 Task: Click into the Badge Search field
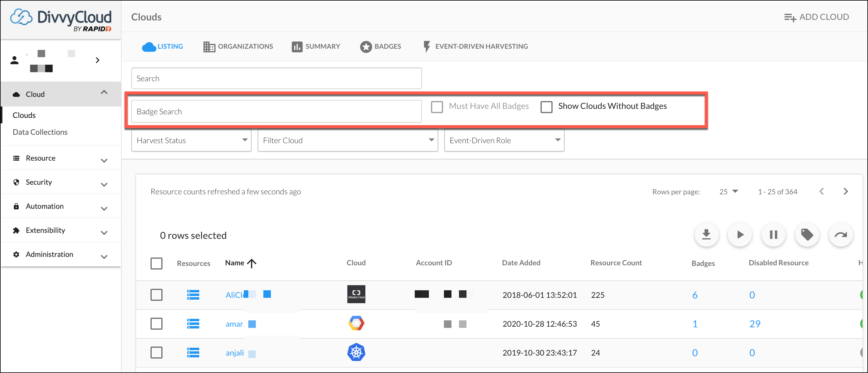coord(276,111)
